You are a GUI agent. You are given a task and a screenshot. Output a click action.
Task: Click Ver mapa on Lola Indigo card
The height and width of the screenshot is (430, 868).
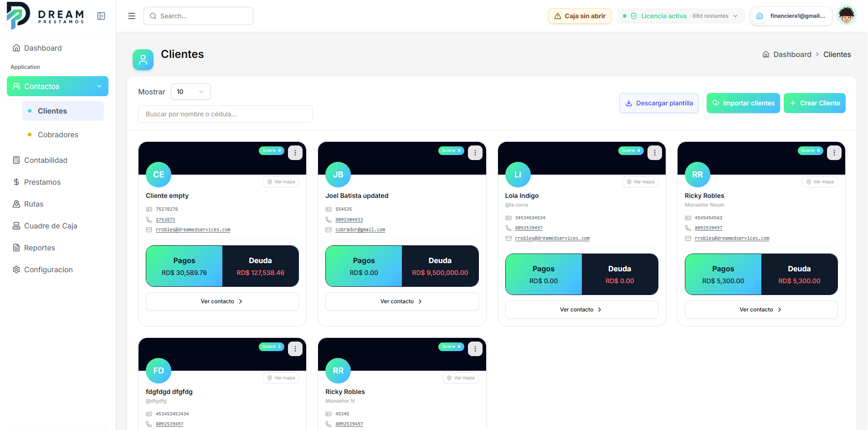(x=640, y=181)
